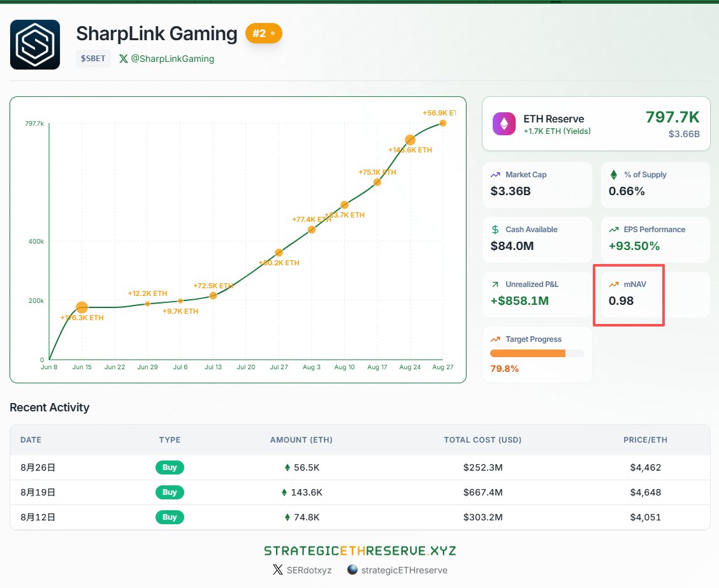The height and width of the screenshot is (588, 719).
Task: Click the #2 rank badge
Action: click(264, 34)
